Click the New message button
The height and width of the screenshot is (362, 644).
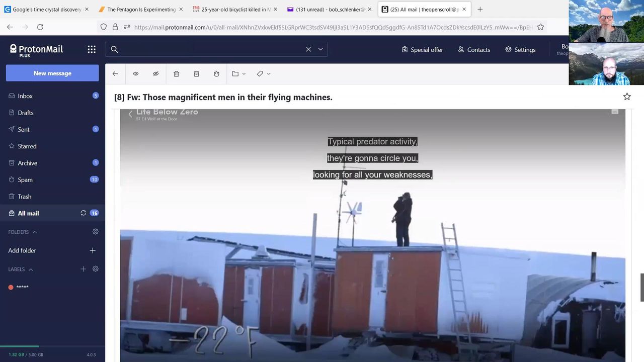[x=52, y=73]
